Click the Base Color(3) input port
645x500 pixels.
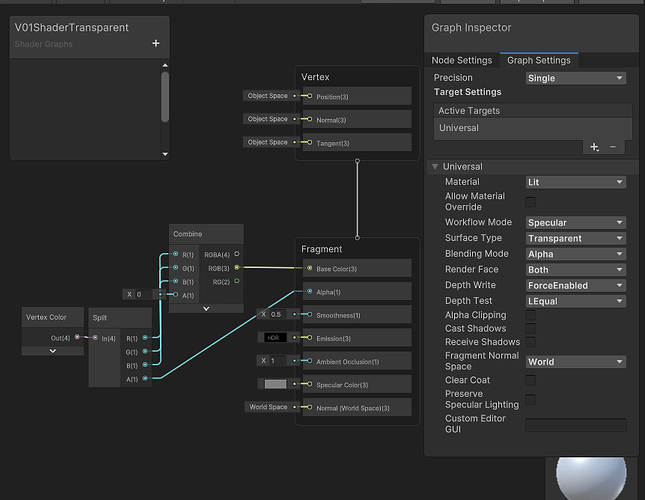tap(309, 268)
